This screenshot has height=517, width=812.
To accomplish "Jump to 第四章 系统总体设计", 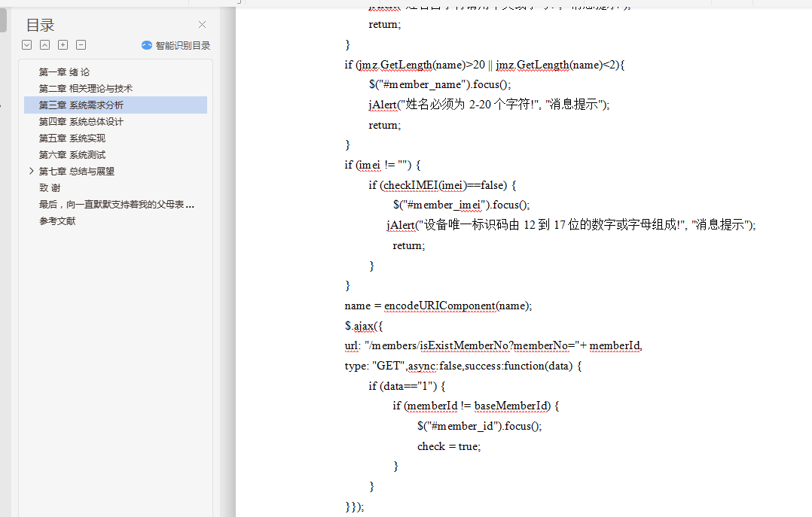I will click(81, 122).
